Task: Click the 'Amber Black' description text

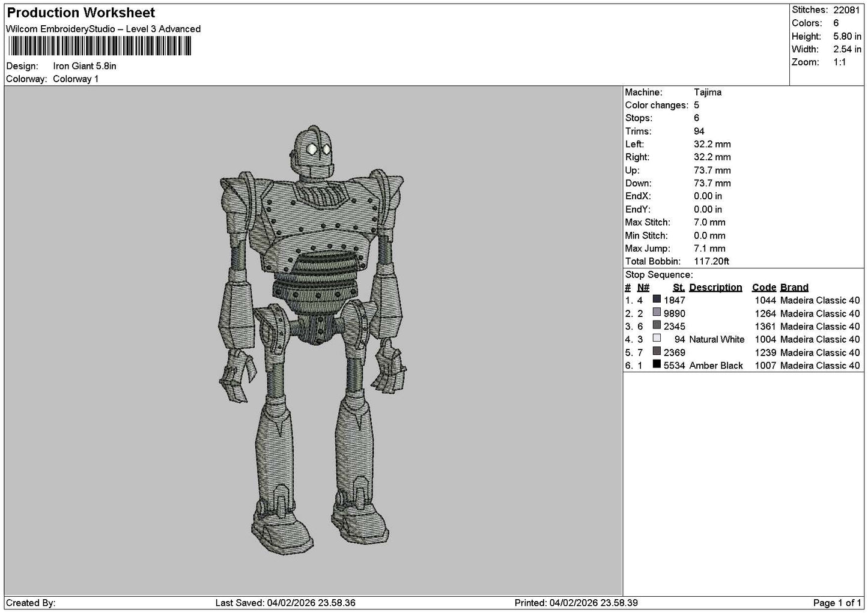Action: point(716,366)
